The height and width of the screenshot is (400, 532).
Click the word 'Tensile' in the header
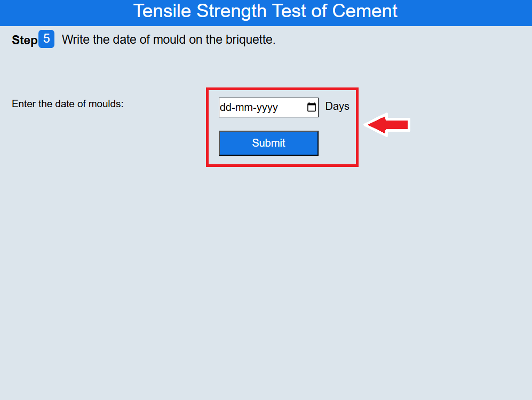162,11
